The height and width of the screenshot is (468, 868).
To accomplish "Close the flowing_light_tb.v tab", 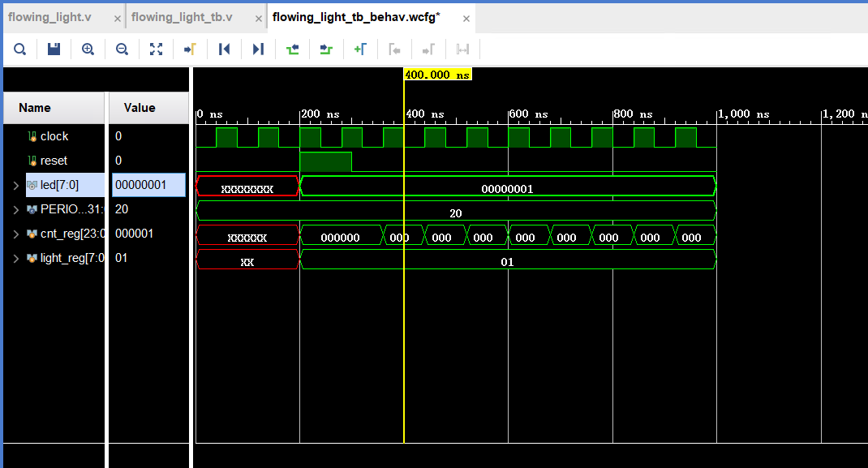I will [x=259, y=19].
